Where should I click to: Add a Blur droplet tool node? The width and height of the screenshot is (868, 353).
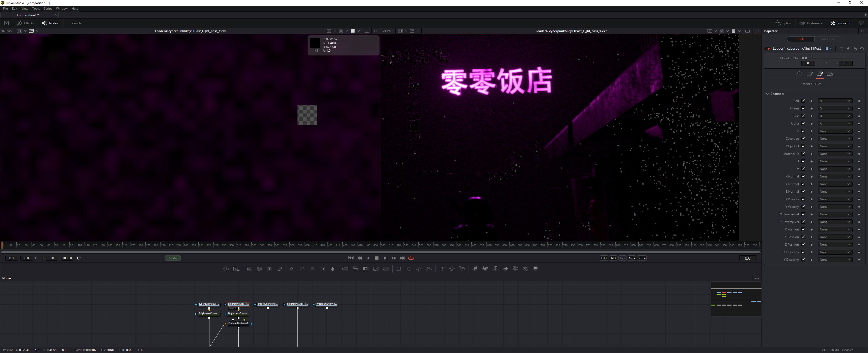point(333,269)
